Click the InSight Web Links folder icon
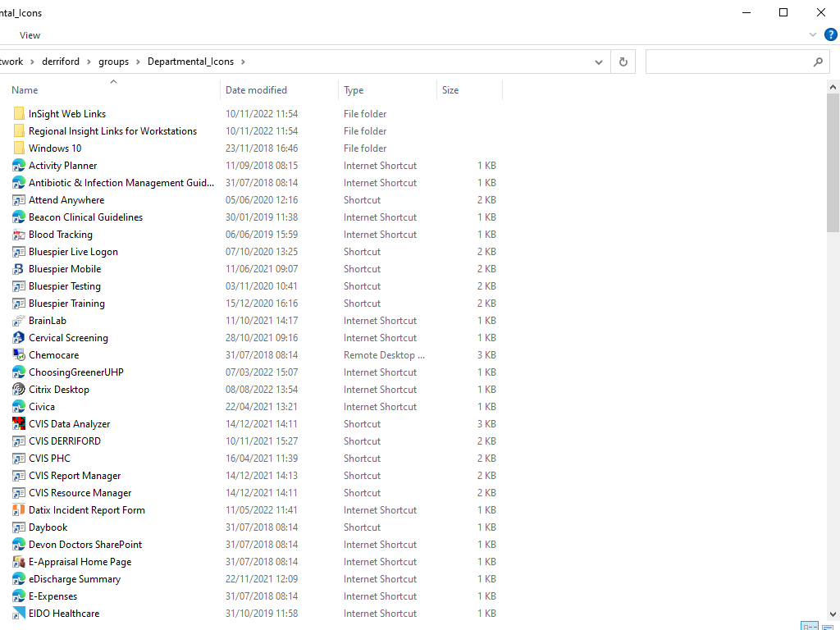 (19, 113)
